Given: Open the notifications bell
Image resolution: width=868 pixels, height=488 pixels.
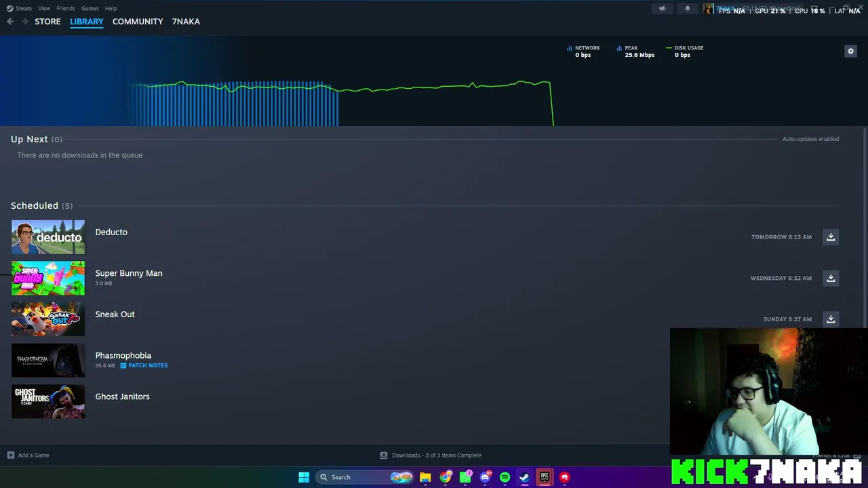Looking at the screenshot, I should point(687,9).
